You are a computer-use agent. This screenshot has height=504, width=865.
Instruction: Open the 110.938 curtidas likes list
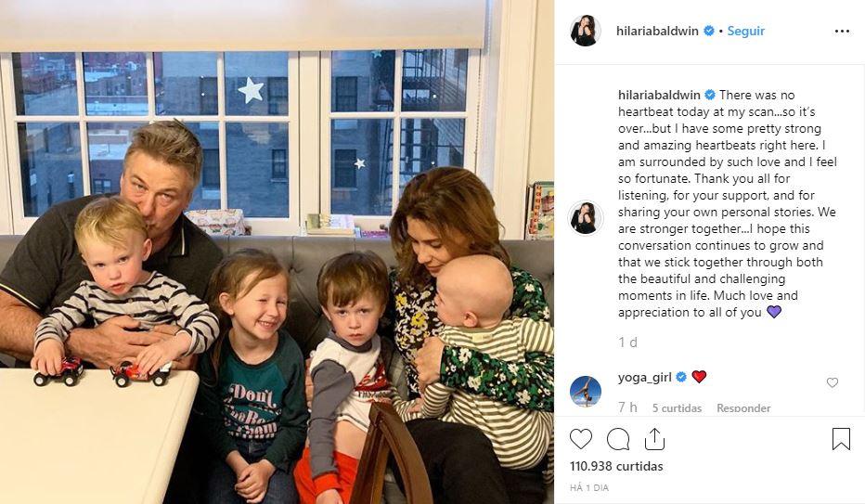tap(616, 467)
